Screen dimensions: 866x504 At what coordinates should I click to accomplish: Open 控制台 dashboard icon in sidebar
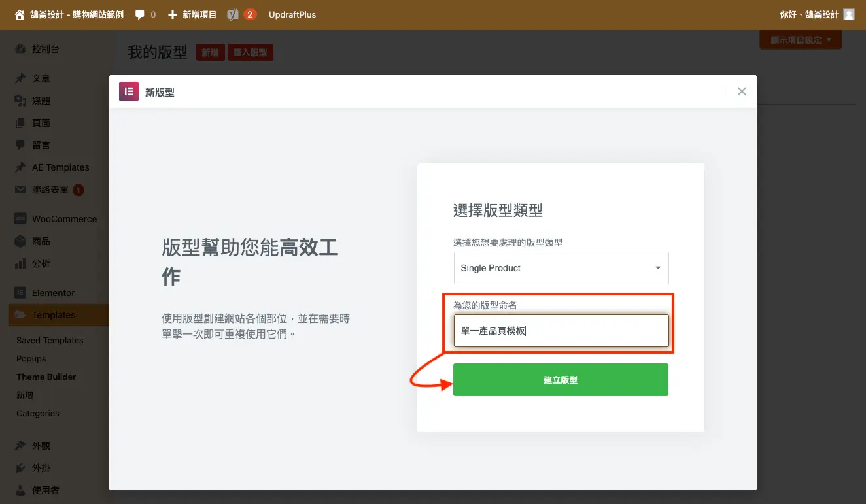(x=20, y=49)
